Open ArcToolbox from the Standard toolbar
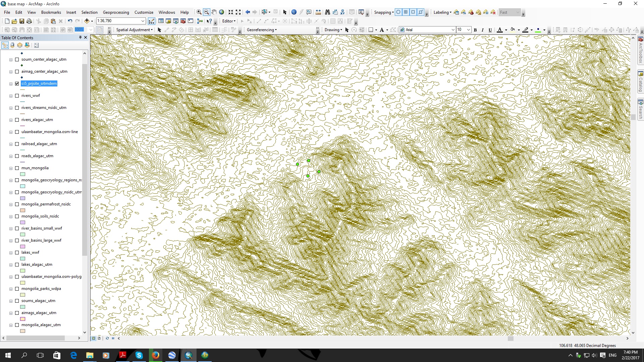Image resolution: width=644 pixels, height=362 pixels. click(183, 21)
